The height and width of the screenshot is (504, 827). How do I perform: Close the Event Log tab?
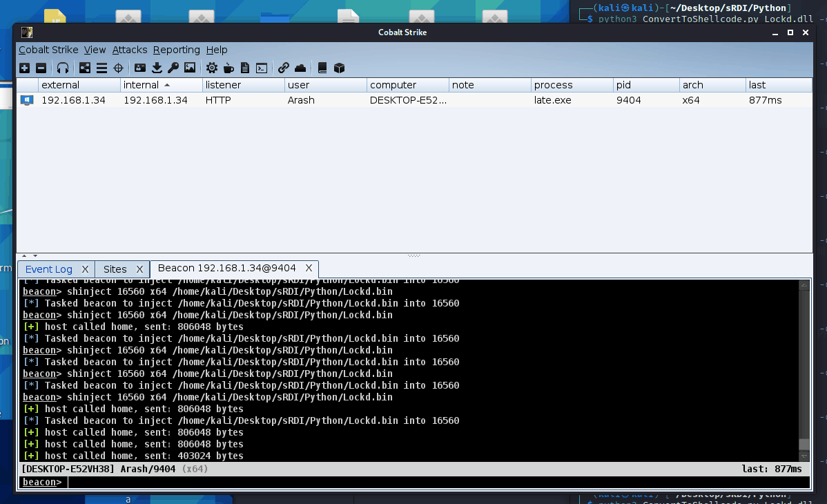[85, 269]
